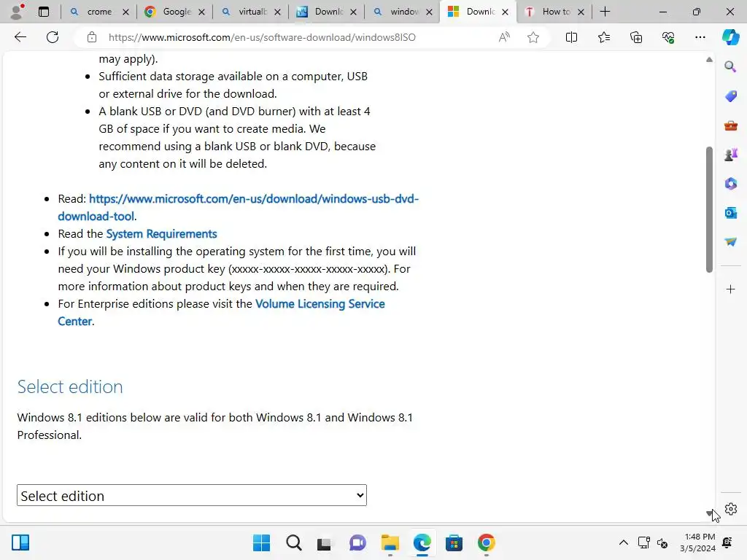Image resolution: width=747 pixels, height=560 pixels.
Task: Open Edge Settings and more menu
Action: click(x=700, y=37)
